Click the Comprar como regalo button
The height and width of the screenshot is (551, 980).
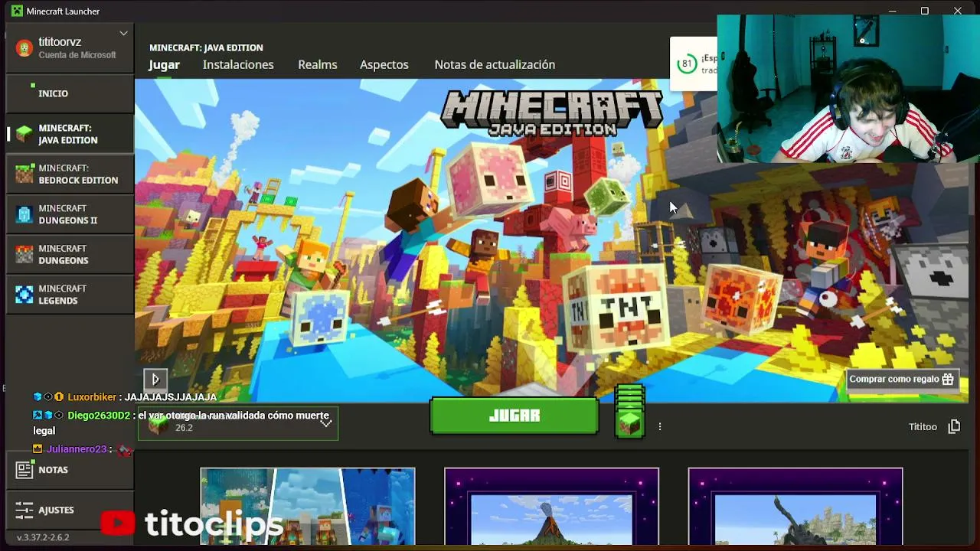(903, 379)
